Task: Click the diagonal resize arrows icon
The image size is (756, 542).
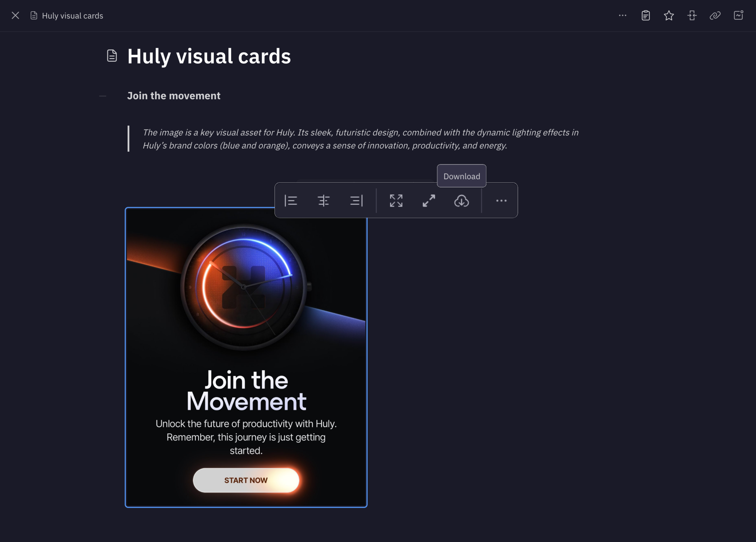Action: [429, 201]
